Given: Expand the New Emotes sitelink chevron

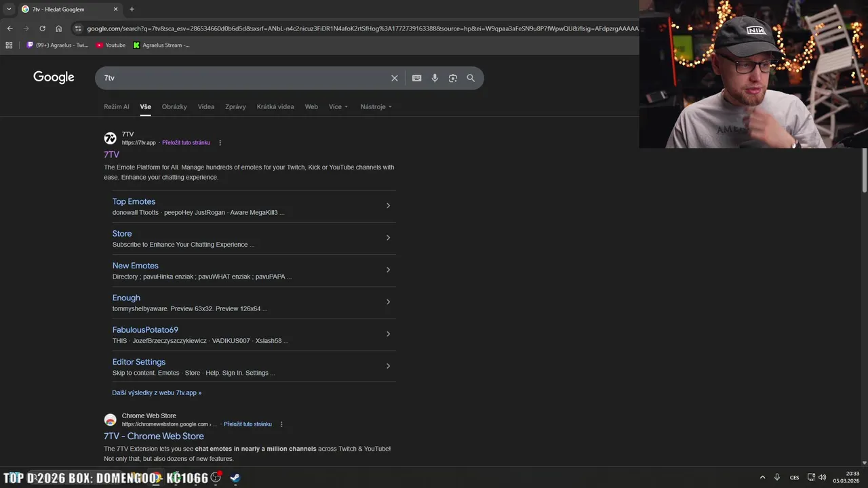Looking at the screenshot, I should click(x=388, y=270).
